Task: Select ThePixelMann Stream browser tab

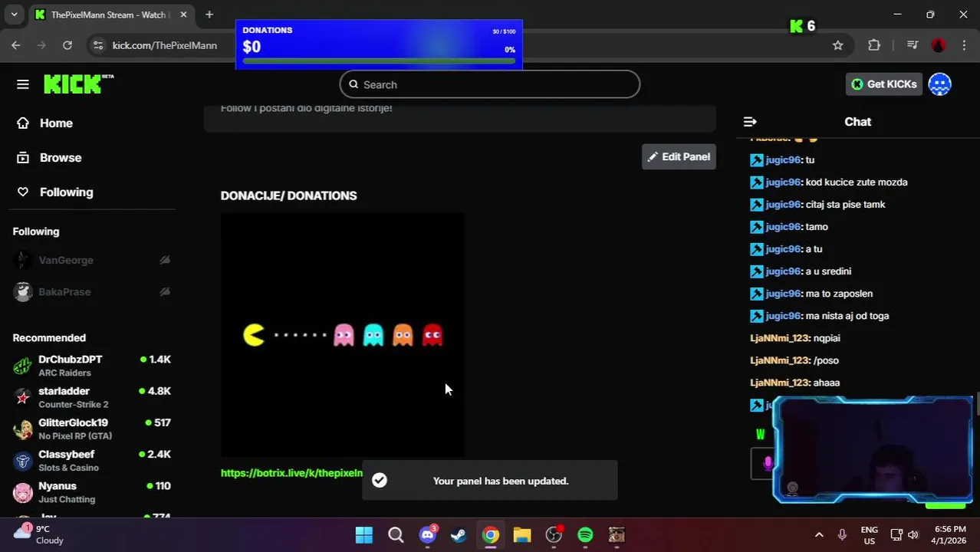Action: 107,15
